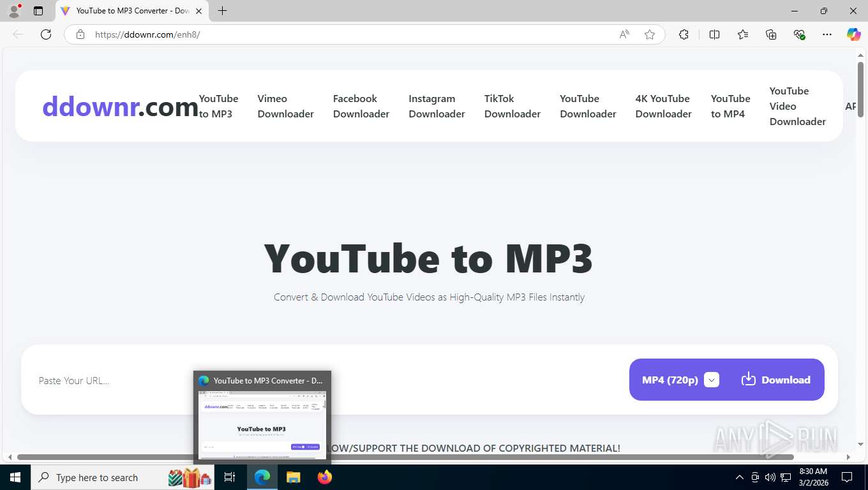Click the Edge window preview thumbnail
The width and height of the screenshot is (868, 490).
pyautogui.click(x=262, y=425)
